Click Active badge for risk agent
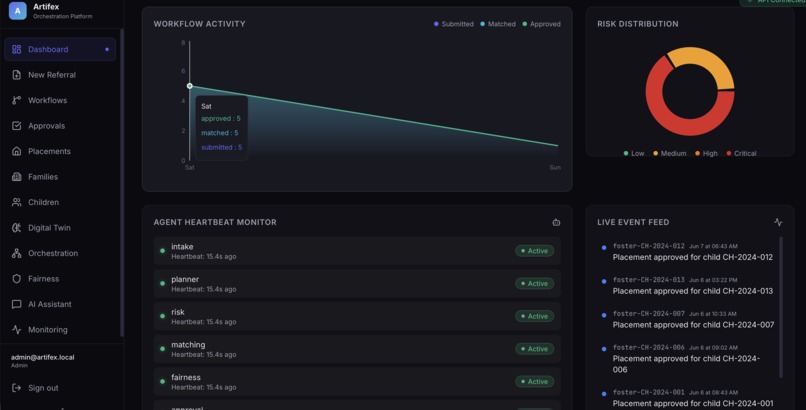806x410 pixels. (x=535, y=316)
